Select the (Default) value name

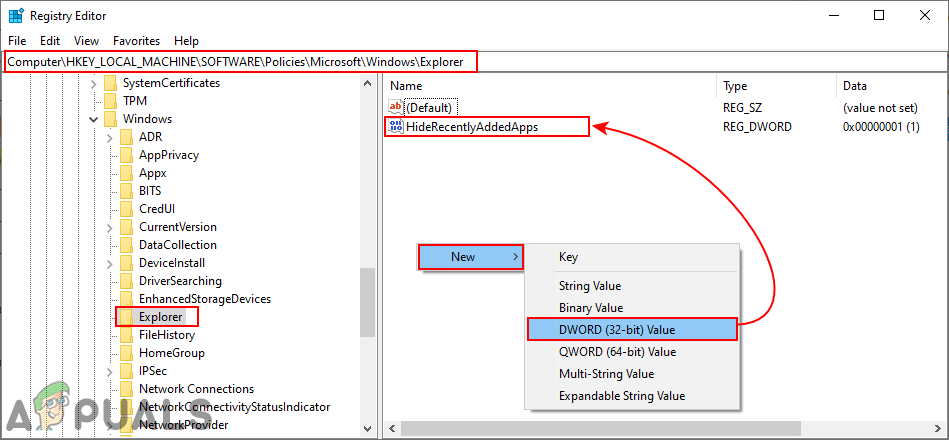(429, 108)
